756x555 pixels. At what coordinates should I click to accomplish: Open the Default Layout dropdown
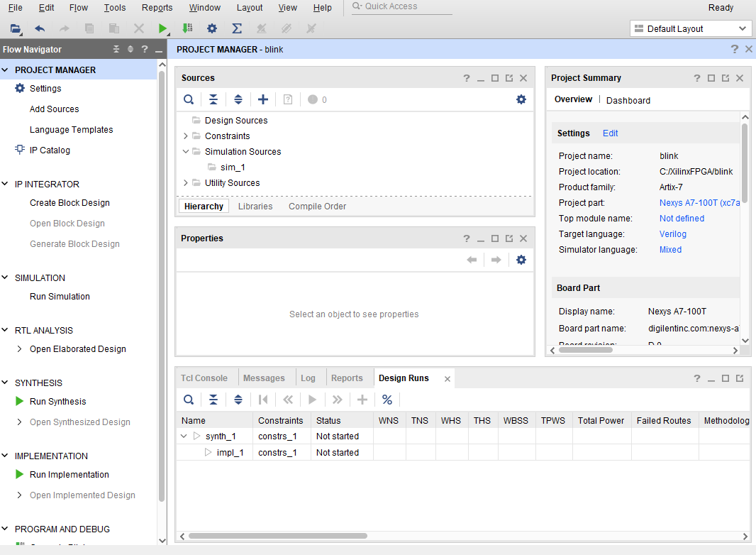tap(690, 29)
